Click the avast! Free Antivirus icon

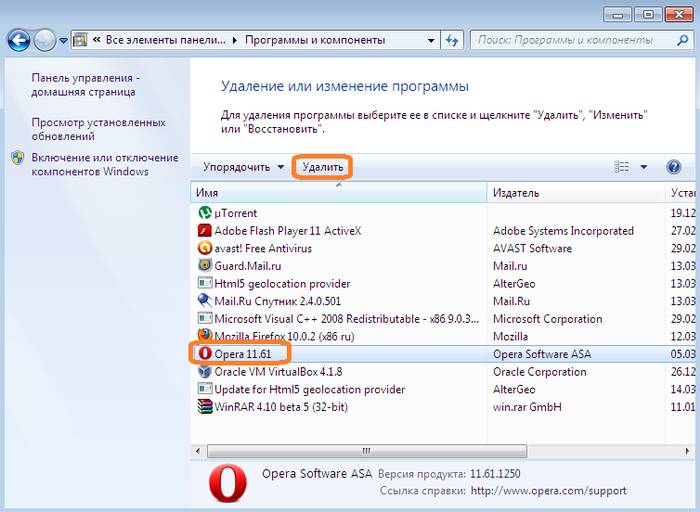pyautogui.click(x=205, y=248)
